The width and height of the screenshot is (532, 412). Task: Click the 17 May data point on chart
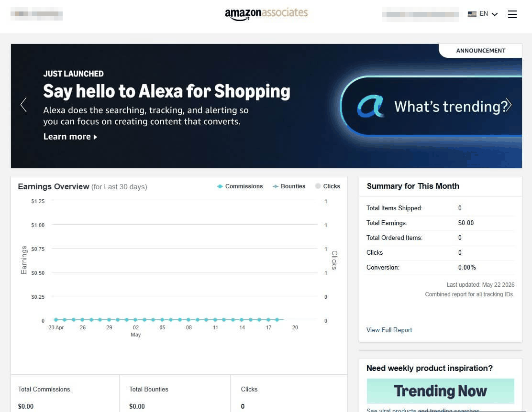coord(268,319)
